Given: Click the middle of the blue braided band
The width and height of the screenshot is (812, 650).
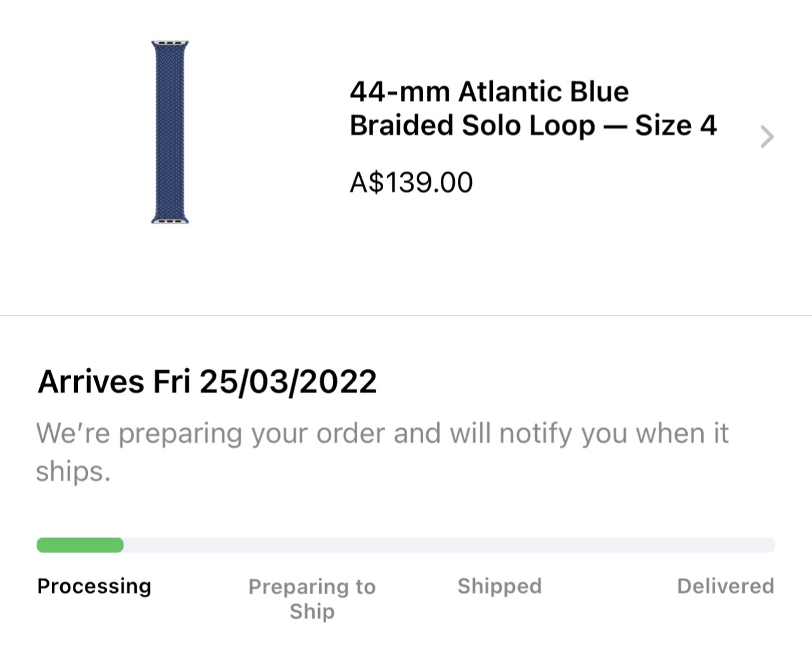Looking at the screenshot, I should point(170,133).
